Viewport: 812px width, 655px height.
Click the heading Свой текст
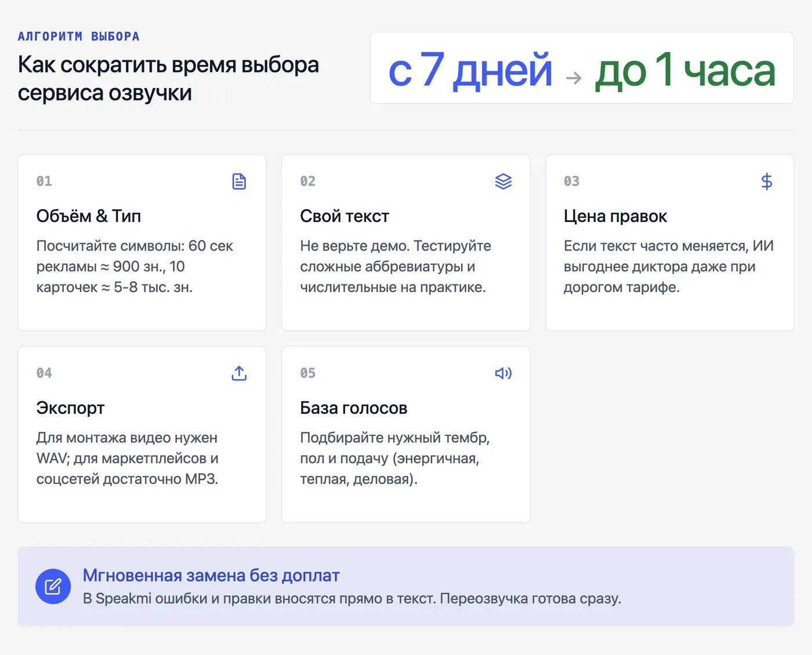pyautogui.click(x=345, y=216)
